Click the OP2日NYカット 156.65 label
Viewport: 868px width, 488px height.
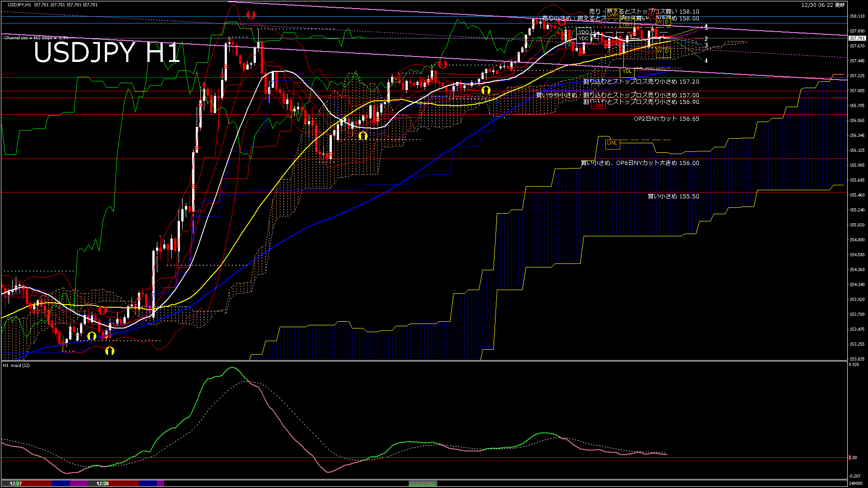(666, 119)
